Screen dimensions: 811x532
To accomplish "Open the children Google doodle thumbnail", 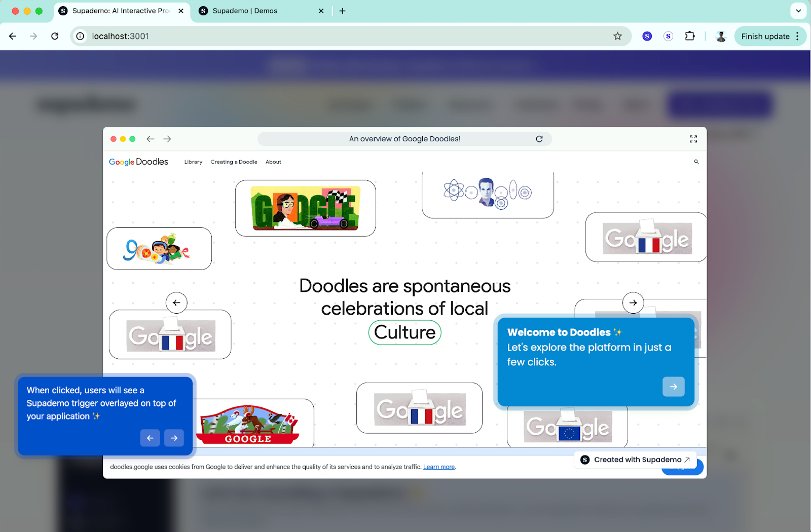I will [159, 249].
